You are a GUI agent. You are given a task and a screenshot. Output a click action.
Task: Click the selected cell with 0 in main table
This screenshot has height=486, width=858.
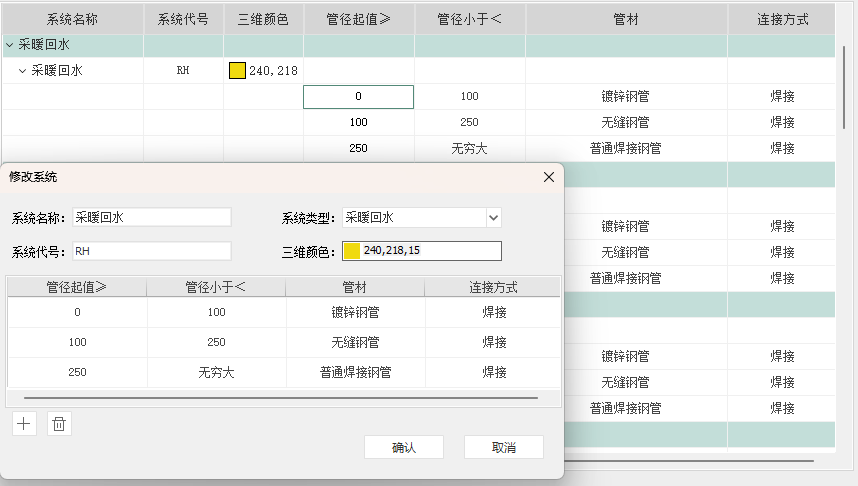tap(358, 97)
